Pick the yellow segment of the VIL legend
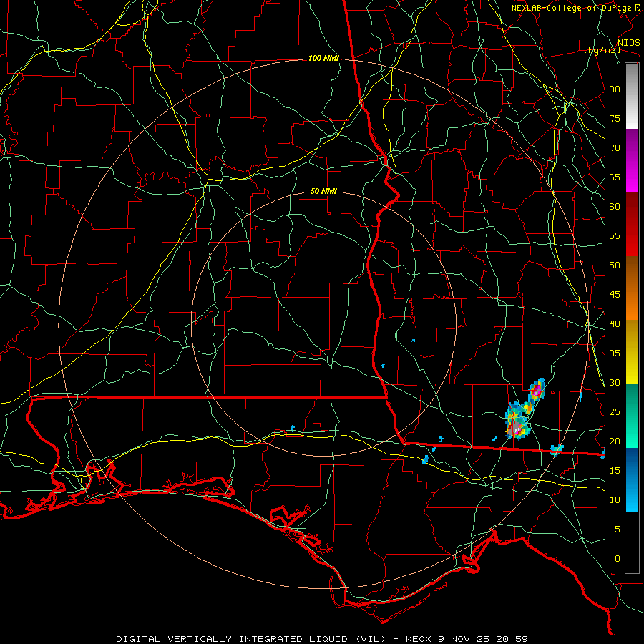The height and width of the screenshot is (644, 644). click(x=632, y=352)
